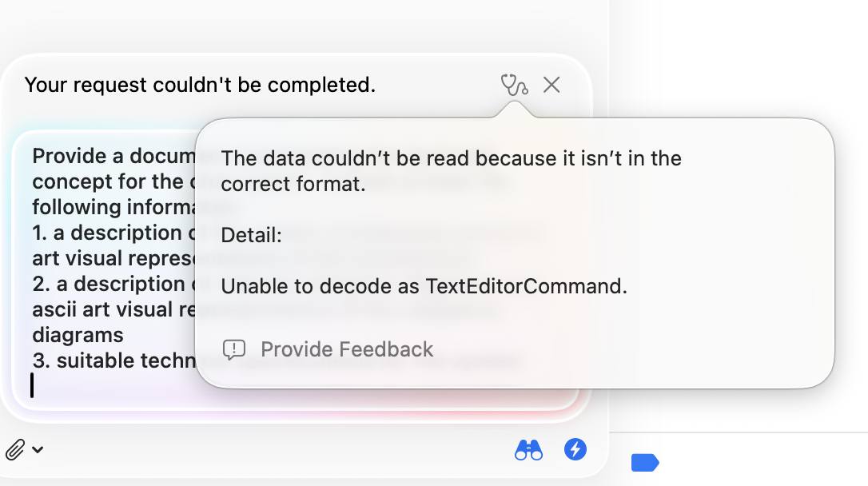This screenshot has width=868, height=486.
Task: Click the stethoscope diagnostics icon
Action: tap(514, 85)
